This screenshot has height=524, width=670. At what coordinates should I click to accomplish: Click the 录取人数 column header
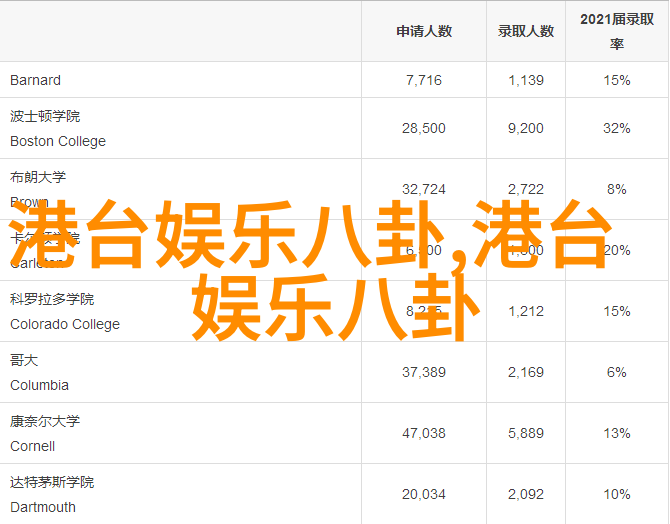526,31
